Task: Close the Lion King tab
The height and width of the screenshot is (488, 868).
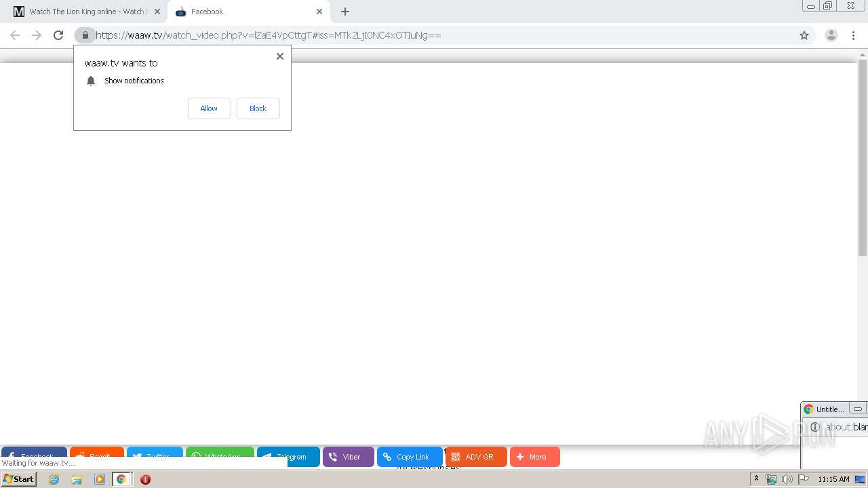Action: [x=157, y=12]
